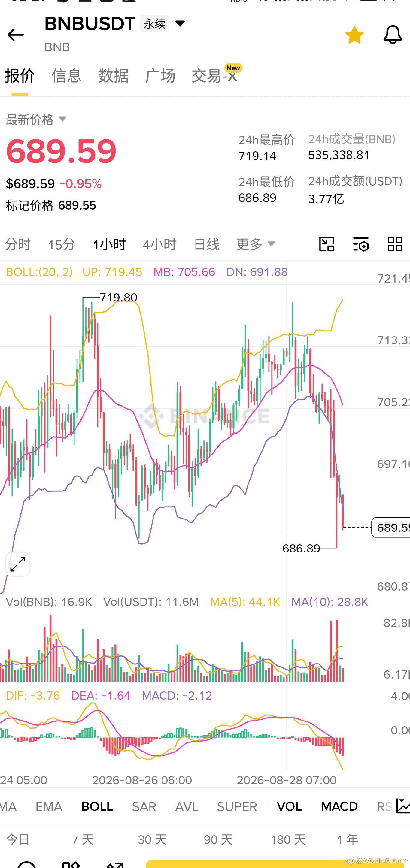This screenshot has height=868, width=410.
Task: Open the chart drawing tools icon
Action: tap(327, 244)
